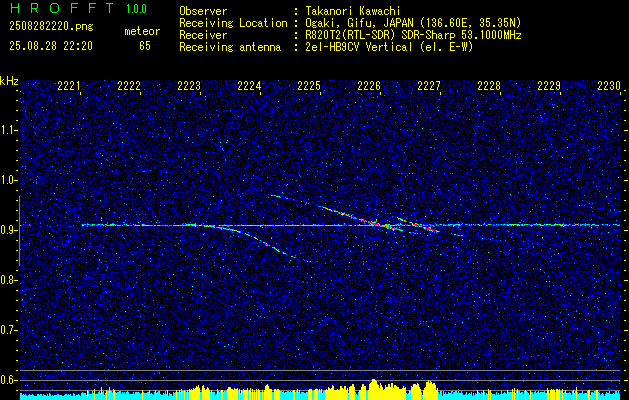629x400 pixels.
Task: Click the date 25.08.28 22:20
Action: click(51, 46)
